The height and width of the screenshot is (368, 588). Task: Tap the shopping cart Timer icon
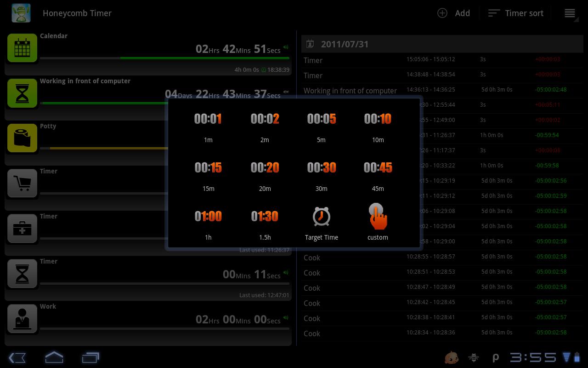tap(22, 183)
